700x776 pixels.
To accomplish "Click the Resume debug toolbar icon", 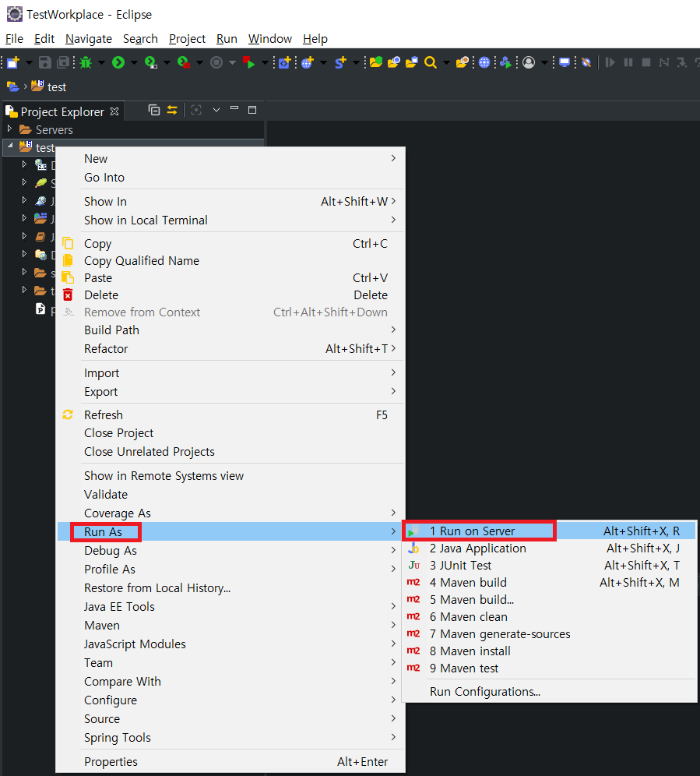I will [610, 62].
